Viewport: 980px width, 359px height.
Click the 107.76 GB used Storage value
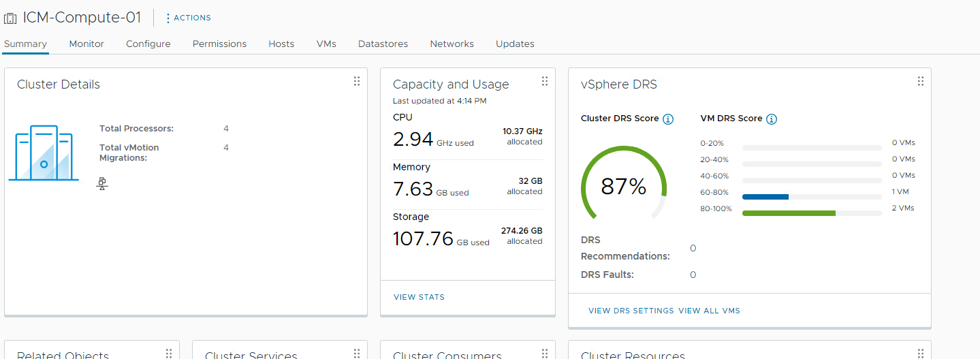(441, 239)
